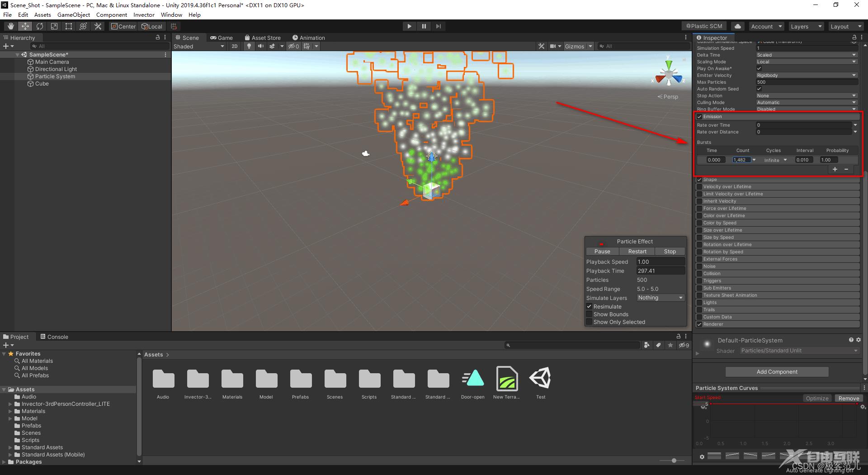
Task: Switch to the Asset Store tab
Action: click(x=262, y=38)
